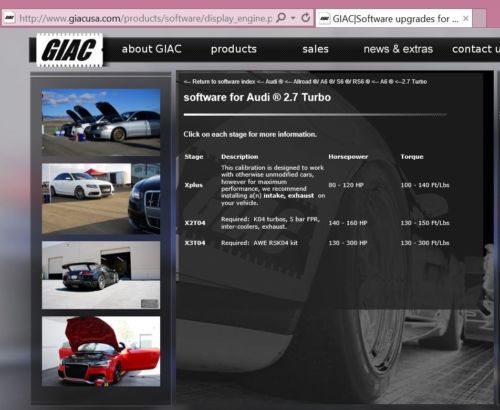This screenshot has width=500, height=410.
Task: Click the search magnifier in address bar
Action: click(x=281, y=18)
